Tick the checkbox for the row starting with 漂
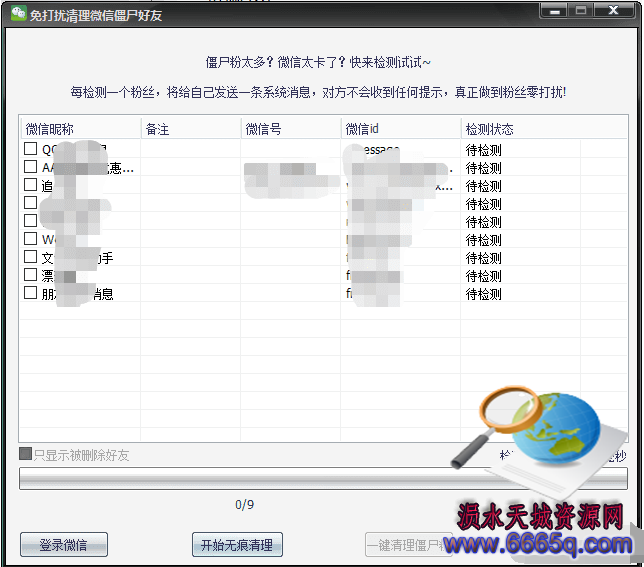644x567 pixels. tap(30, 274)
